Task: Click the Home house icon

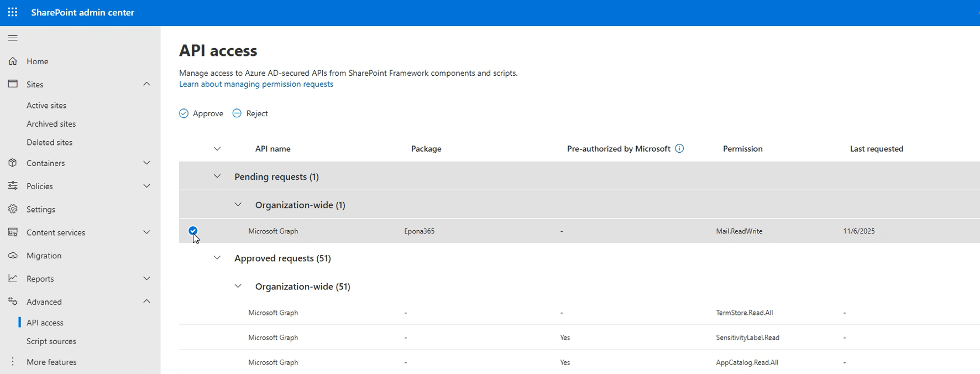Action: 13,61
